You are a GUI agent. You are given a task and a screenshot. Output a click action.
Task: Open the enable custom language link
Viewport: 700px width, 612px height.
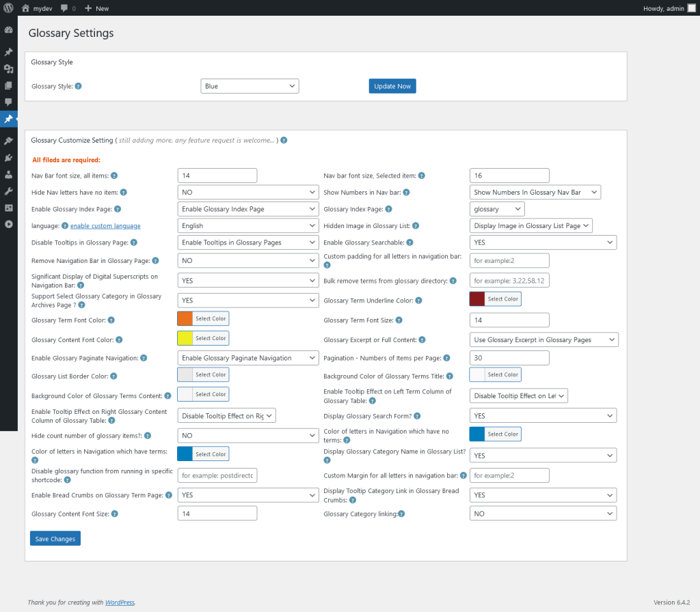105,225
